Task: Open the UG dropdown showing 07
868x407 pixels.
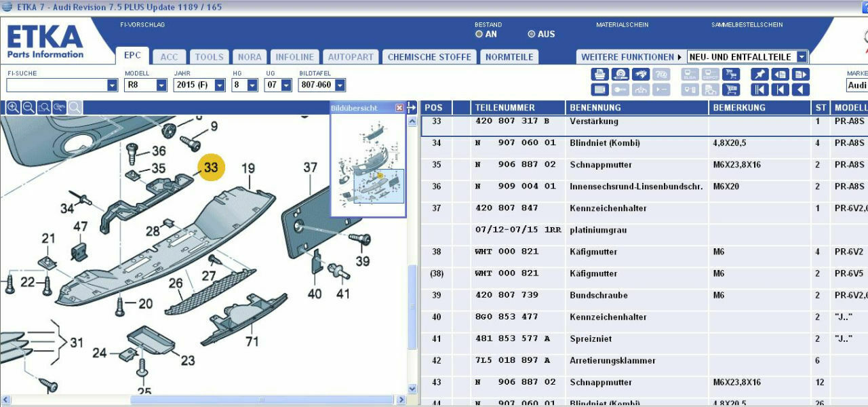Action: coord(286,85)
